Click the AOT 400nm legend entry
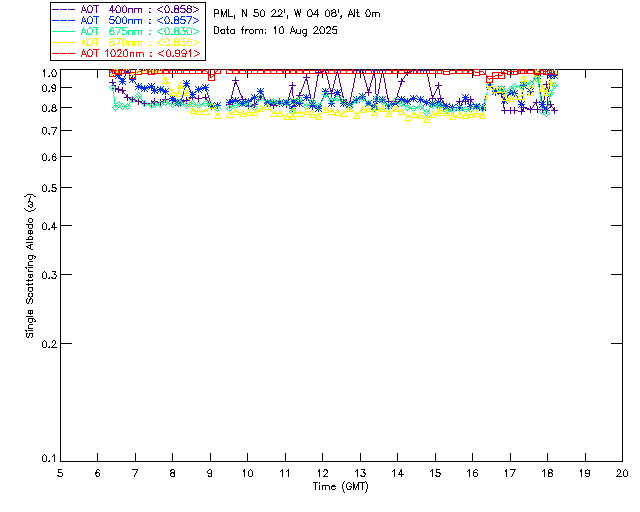This screenshot has height=512, width=640. (x=126, y=9)
